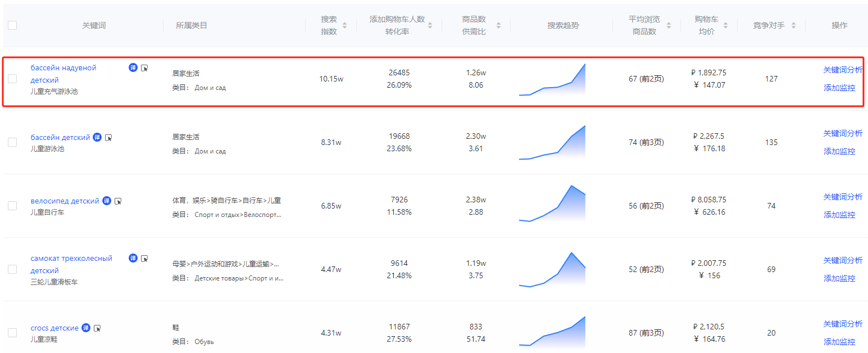Click copy icon beside самокат трехколесный детский

pyautogui.click(x=144, y=259)
